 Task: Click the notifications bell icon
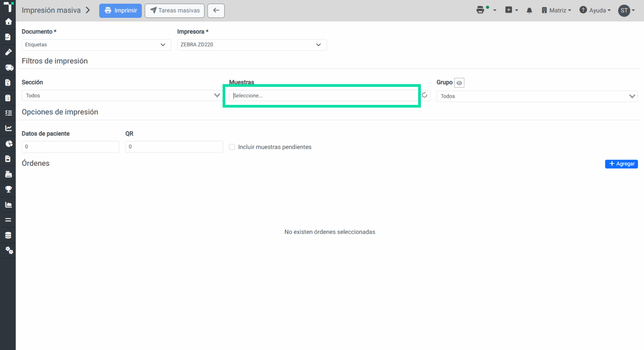[x=529, y=10]
